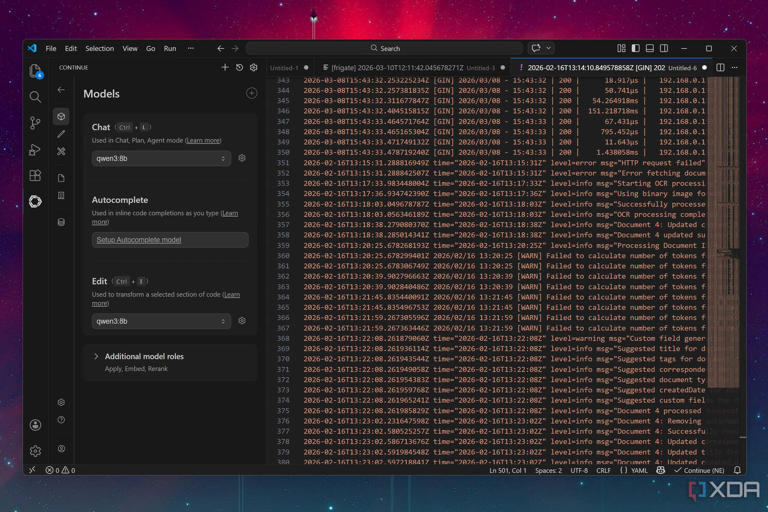Open gear settings for Chat model
Screen dimensions: 768x512
pyautogui.click(x=242, y=158)
